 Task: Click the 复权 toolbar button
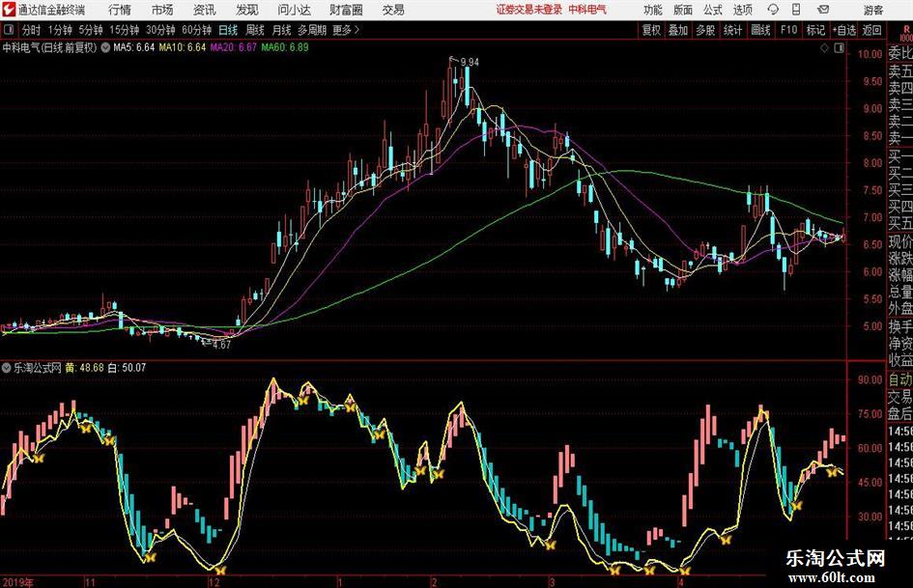tap(651, 30)
